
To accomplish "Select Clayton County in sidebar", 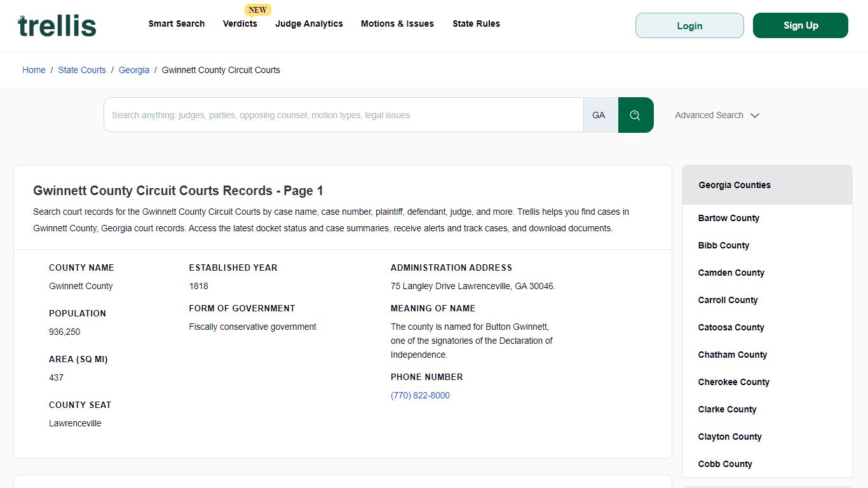I will (730, 437).
